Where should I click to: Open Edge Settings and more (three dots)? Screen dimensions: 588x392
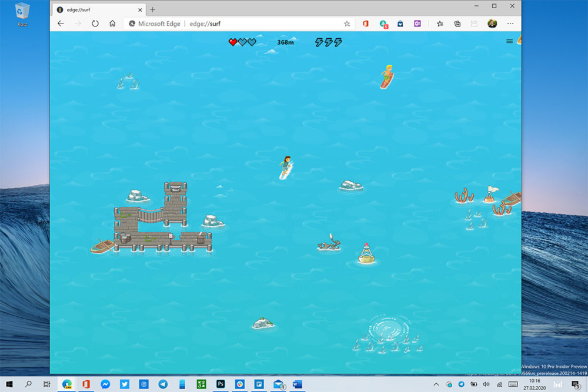pyautogui.click(x=510, y=24)
